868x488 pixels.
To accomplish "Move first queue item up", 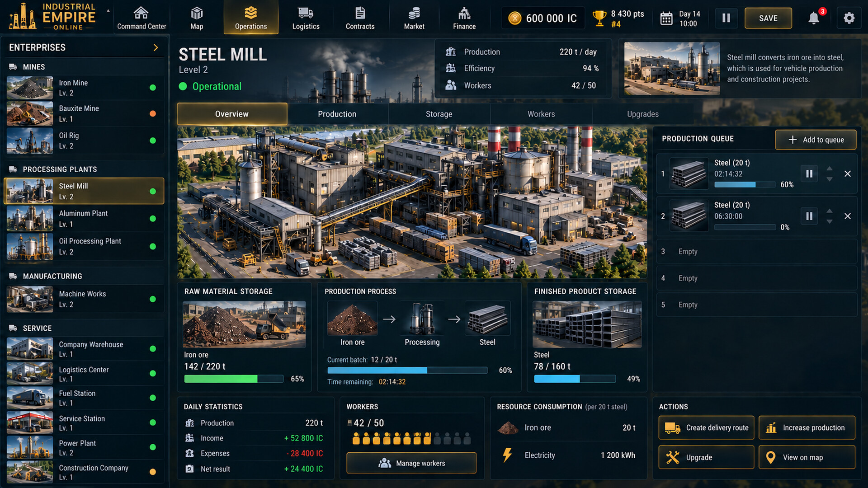I will click(x=830, y=168).
